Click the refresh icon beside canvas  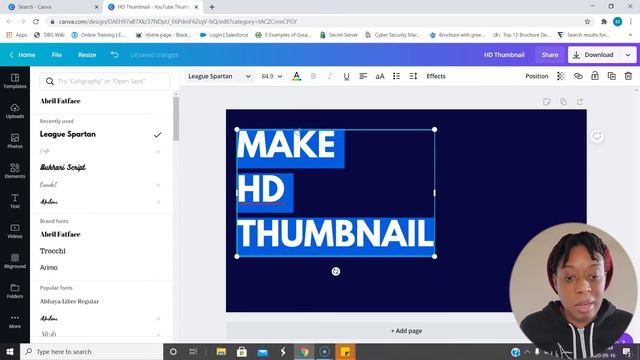[x=597, y=136]
